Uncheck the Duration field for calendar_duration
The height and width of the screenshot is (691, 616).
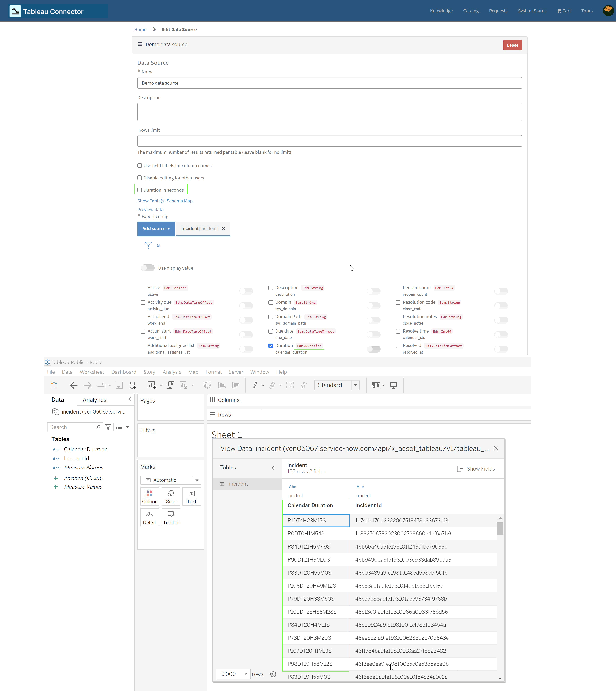coord(271,345)
